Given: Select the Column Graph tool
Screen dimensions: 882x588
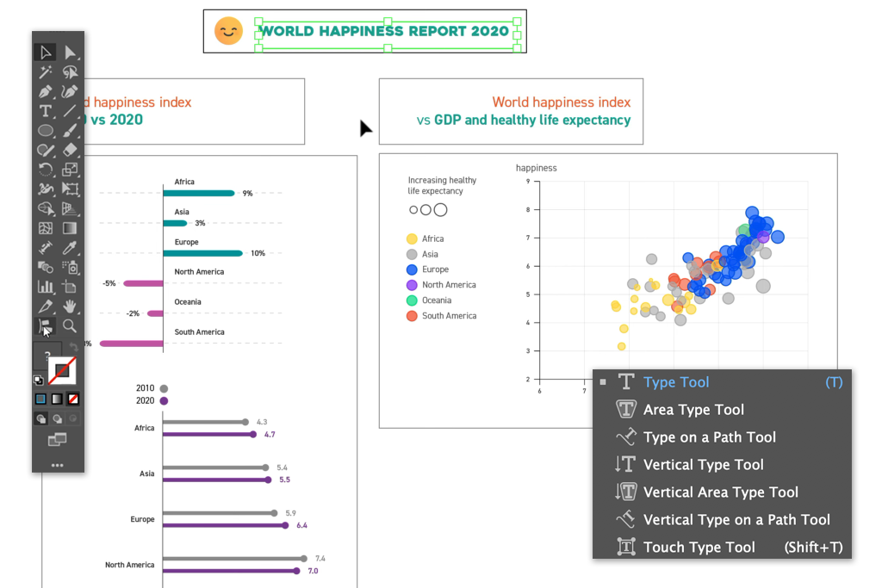Looking at the screenshot, I should [x=46, y=287].
